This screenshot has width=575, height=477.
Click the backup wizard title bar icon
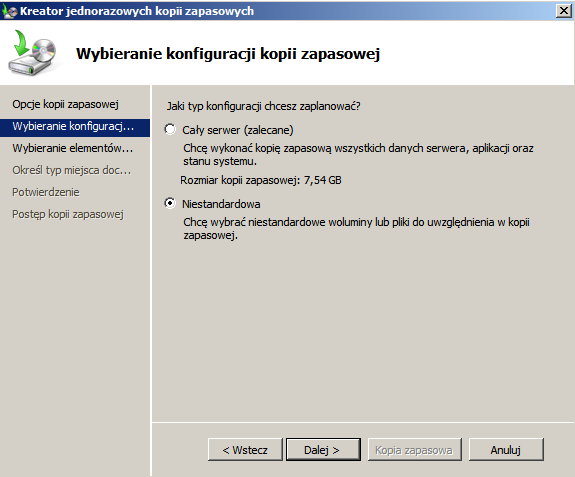pyautogui.click(x=10, y=11)
